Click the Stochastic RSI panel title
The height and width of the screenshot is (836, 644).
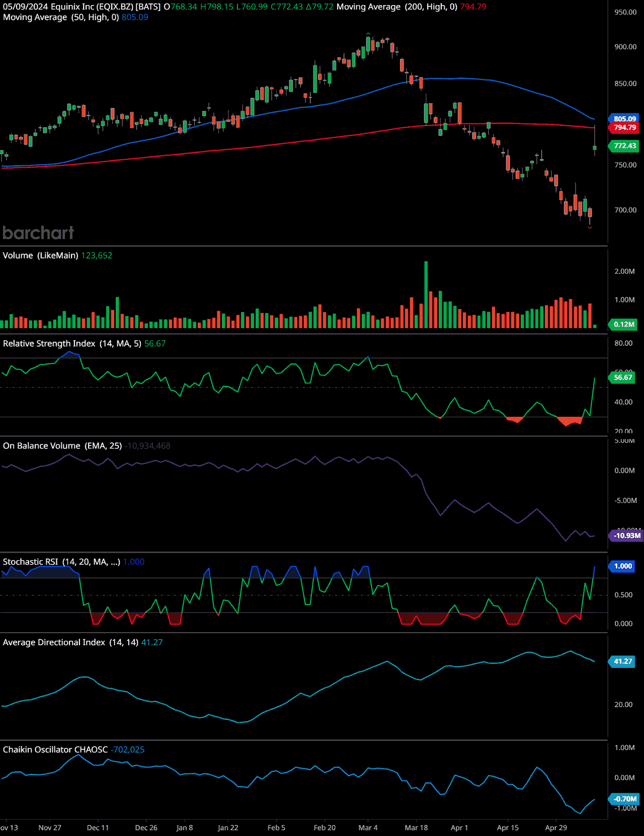click(30, 562)
